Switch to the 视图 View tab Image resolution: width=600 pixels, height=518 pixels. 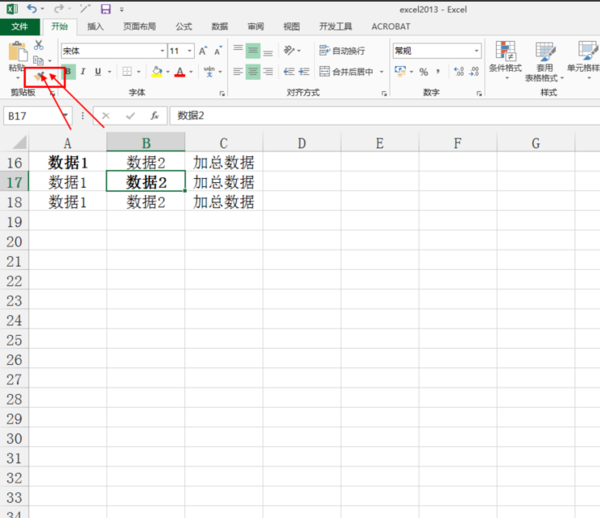[292, 26]
